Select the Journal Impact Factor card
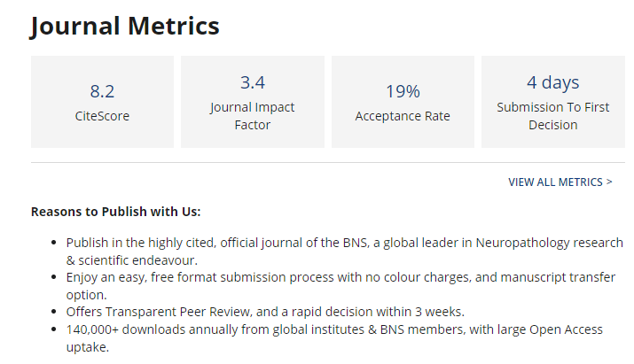The image size is (634, 364). coord(253,102)
